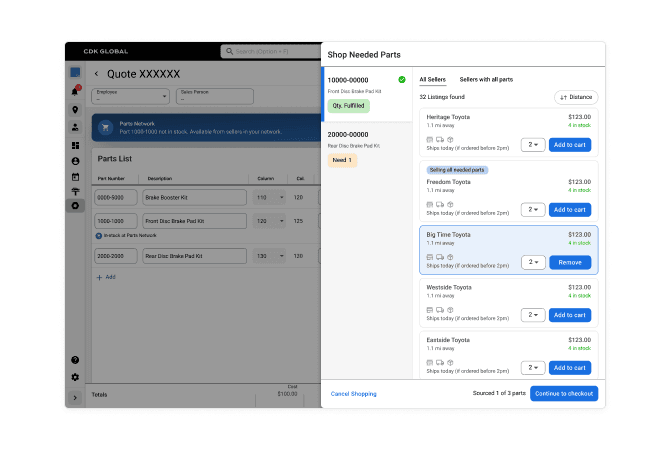Viewport: 670px width, 450px height.
Task: Click the sort arrows in Distance button
Action: (563, 97)
